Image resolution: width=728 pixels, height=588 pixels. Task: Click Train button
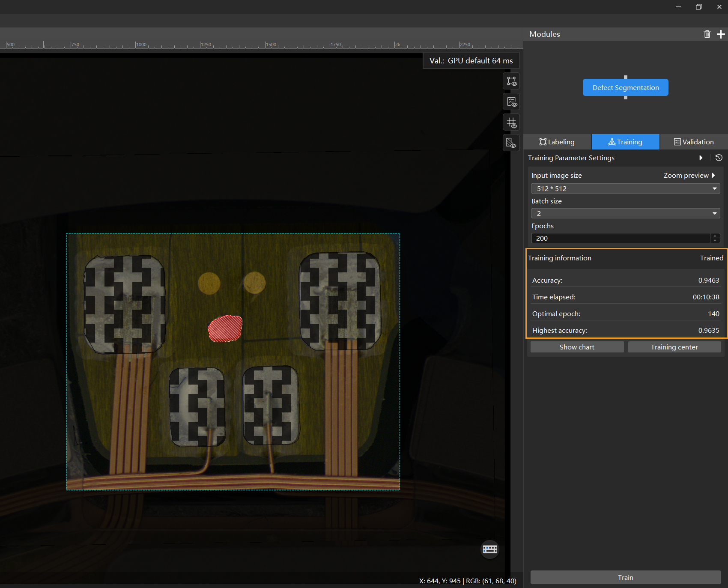click(x=626, y=577)
